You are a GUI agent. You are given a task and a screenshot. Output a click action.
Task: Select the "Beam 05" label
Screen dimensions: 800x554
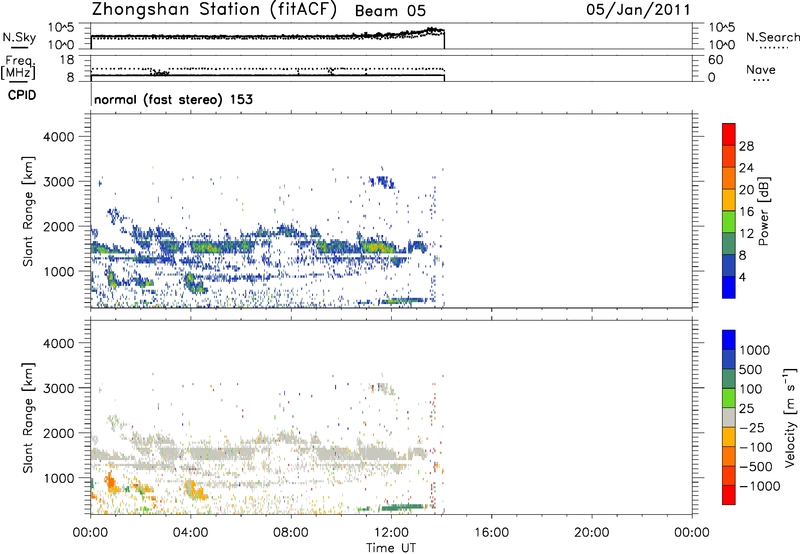tap(390, 11)
